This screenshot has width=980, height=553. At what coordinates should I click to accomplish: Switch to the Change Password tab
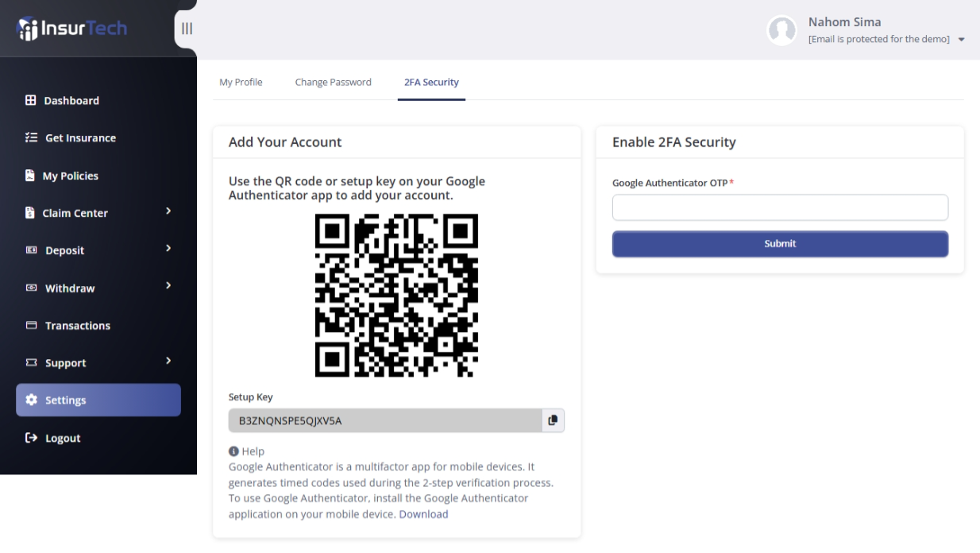pos(333,82)
